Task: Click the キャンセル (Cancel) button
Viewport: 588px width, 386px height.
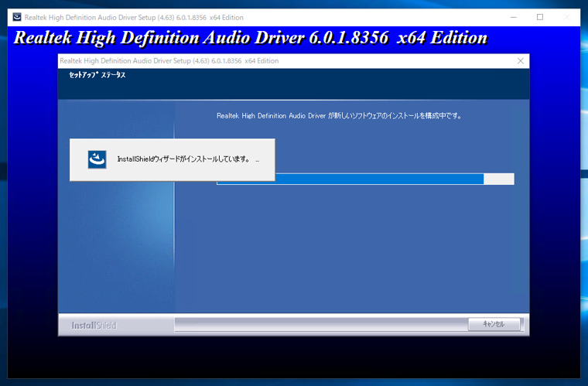Action: (x=494, y=324)
